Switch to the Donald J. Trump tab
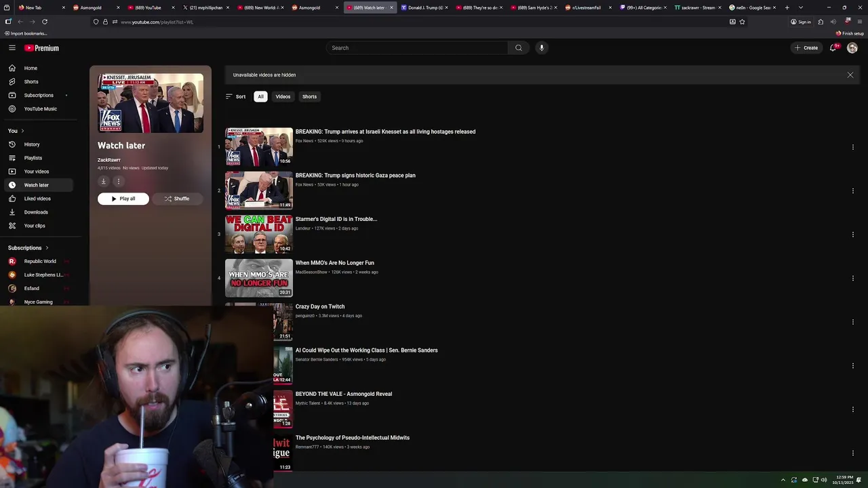This screenshot has width=868, height=488. pyautogui.click(x=425, y=7)
